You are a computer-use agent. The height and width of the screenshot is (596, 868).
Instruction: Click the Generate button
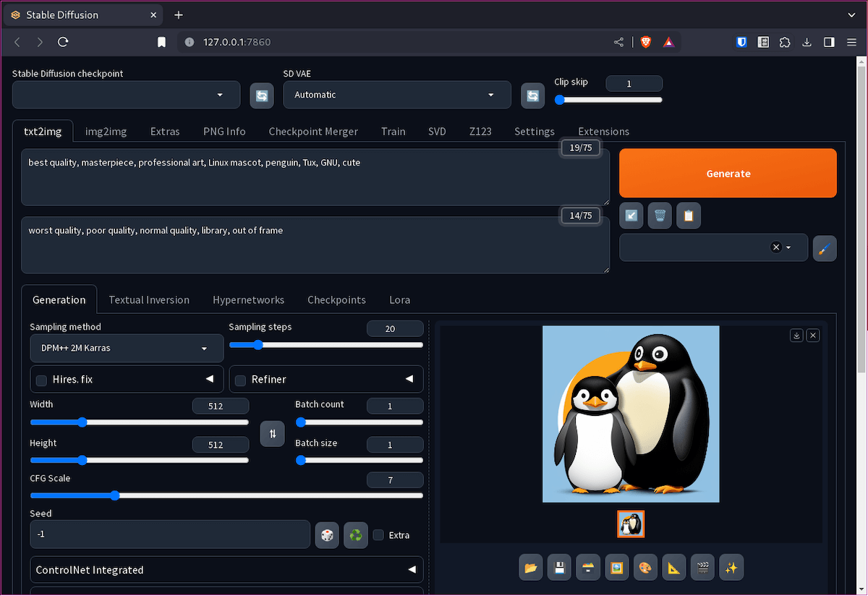point(728,173)
